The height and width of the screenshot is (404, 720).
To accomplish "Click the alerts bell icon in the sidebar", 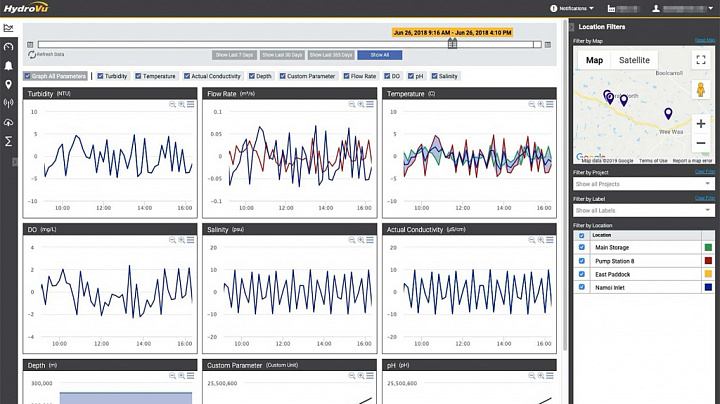I will point(9,66).
